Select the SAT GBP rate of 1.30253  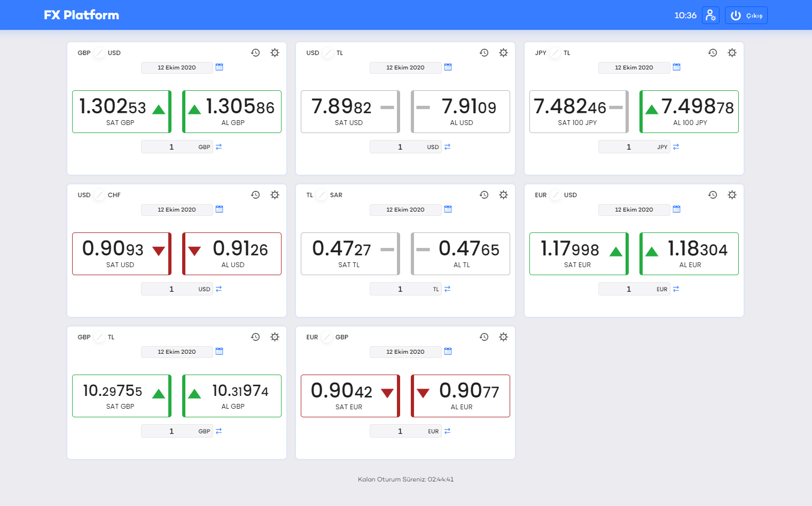point(121,111)
